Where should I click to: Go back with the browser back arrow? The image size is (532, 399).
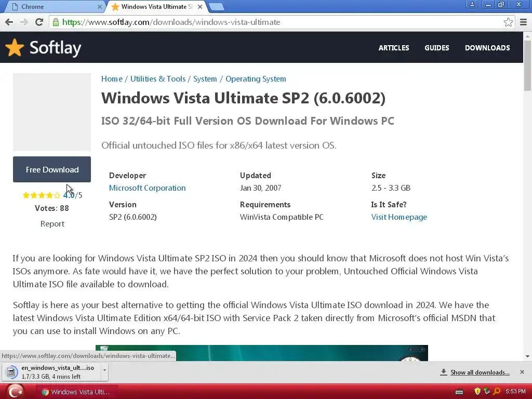coord(9,22)
